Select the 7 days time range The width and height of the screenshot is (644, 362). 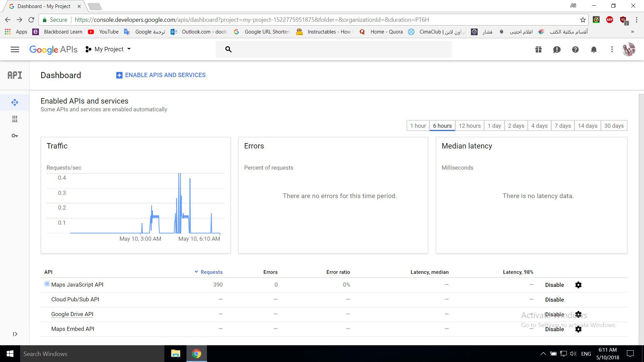tap(562, 126)
